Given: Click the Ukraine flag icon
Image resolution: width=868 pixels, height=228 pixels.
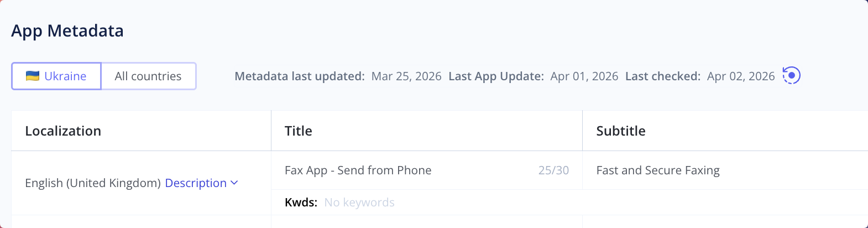Looking at the screenshot, I should (33, 76).
